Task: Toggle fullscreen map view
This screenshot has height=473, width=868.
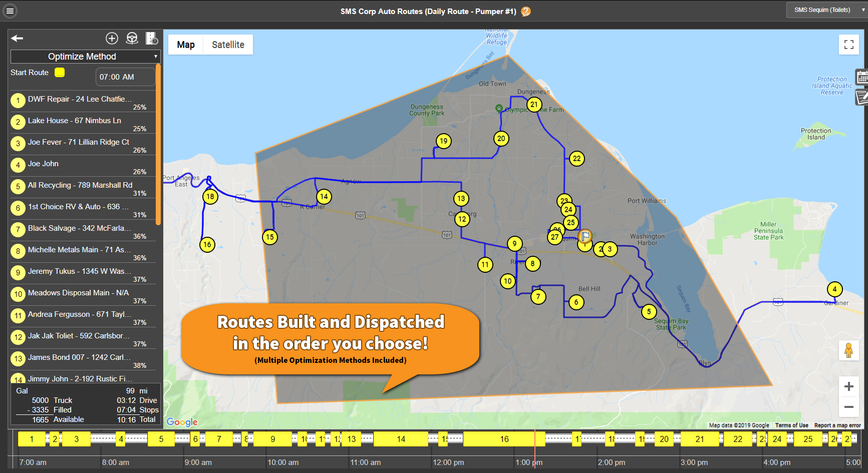Action: pos(848,45)
